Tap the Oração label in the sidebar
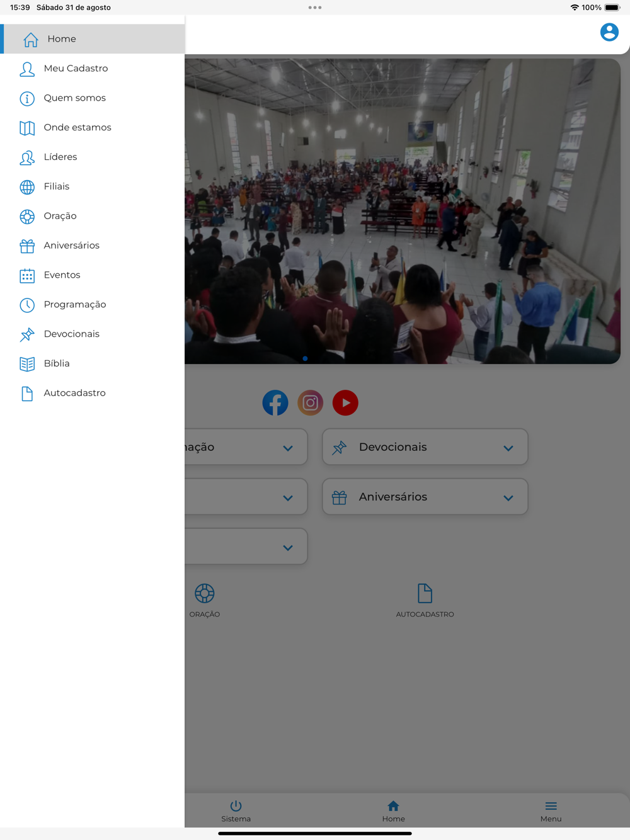 (60, 216)
